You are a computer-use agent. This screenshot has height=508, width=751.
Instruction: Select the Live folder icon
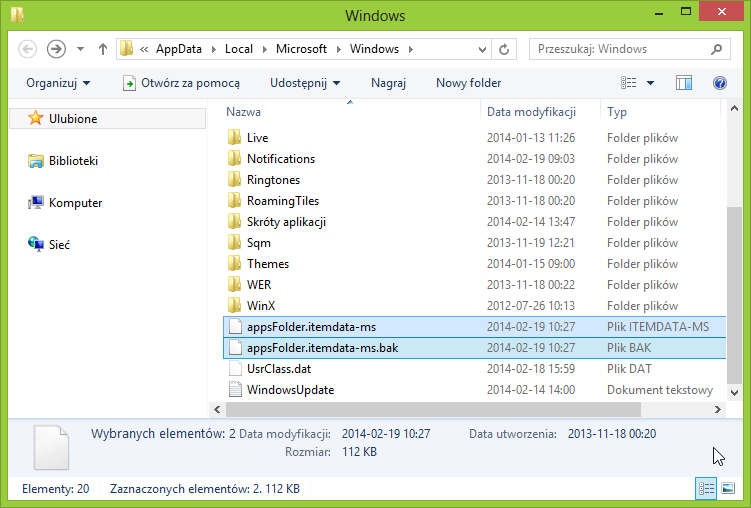(234, 137)
